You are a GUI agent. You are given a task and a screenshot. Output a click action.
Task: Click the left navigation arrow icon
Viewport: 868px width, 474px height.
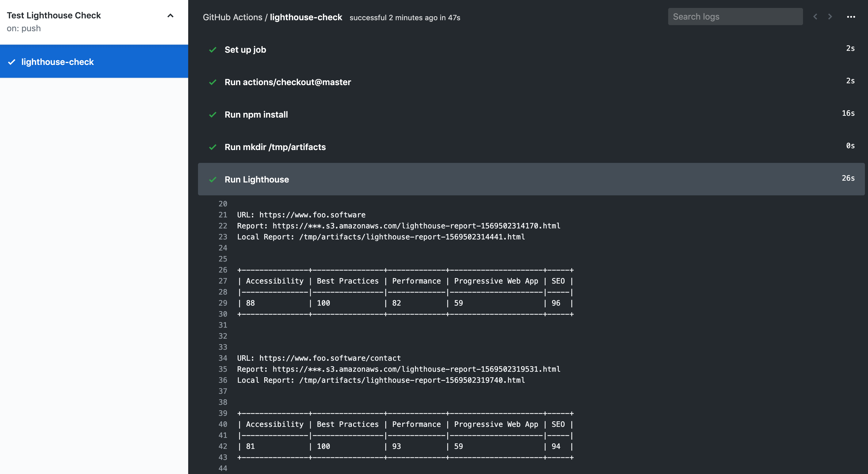point(815,16)
